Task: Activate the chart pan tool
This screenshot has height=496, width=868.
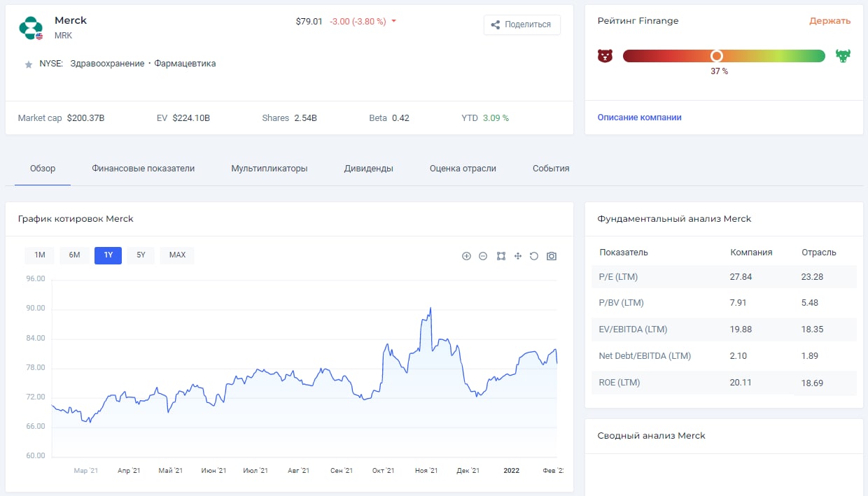Action: (x=518, y=256)
